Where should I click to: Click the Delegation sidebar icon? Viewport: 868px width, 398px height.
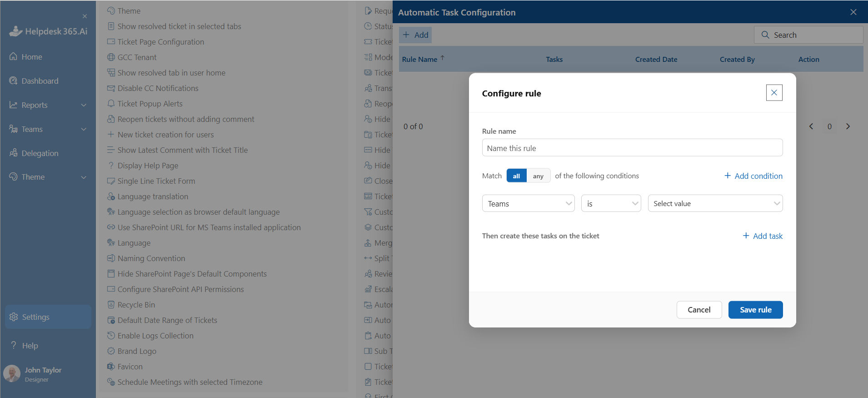click(x=13, y=153)
